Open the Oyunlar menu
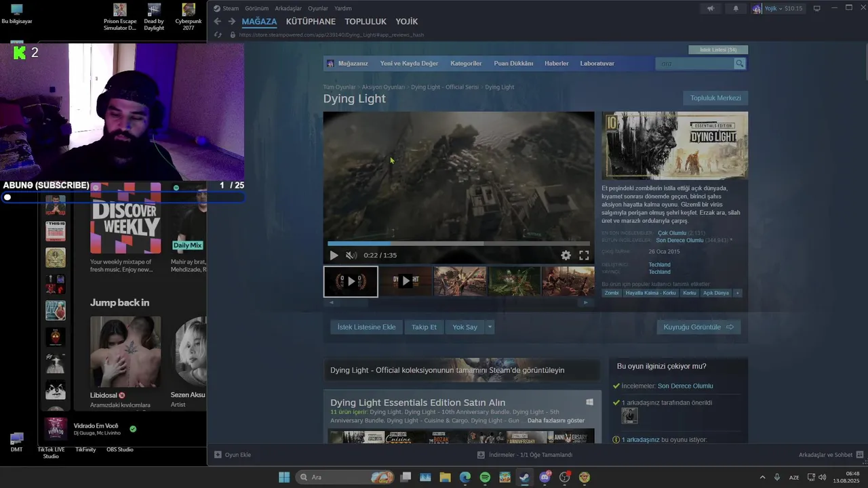This screenshot has height=488, width=868. coord(318,8)
